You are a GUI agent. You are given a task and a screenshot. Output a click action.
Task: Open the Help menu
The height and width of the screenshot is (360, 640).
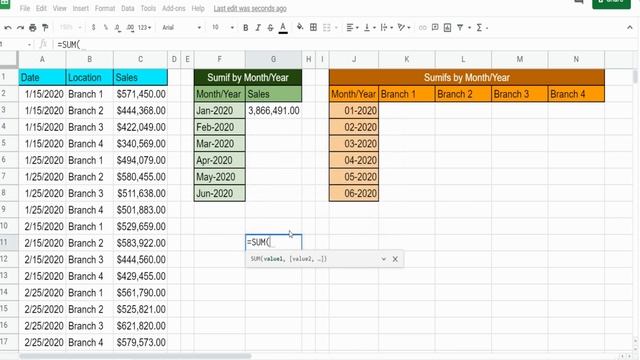pos(198,8)
